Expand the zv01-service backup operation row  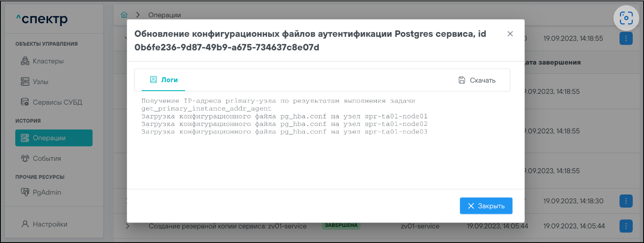[128, 226]
